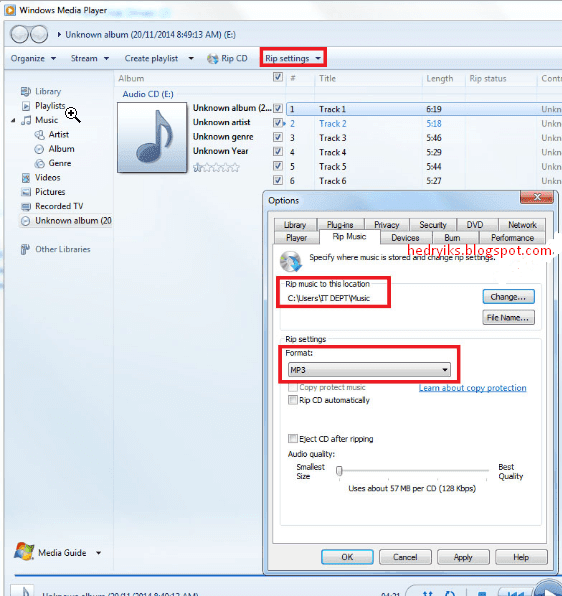Click the Genre icon in the navigation tree
The width and height of the screenshot is (562, 596).
click(40, 163)
